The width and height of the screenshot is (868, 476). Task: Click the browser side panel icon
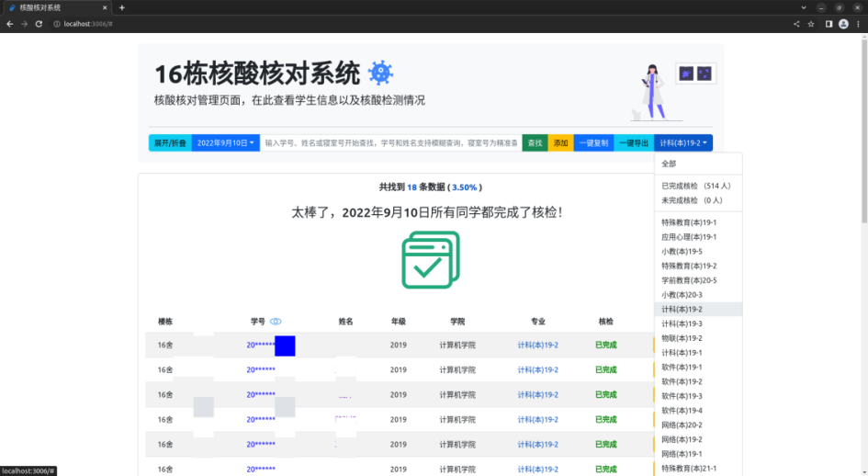pyautogui.click(x=829, y=23)
